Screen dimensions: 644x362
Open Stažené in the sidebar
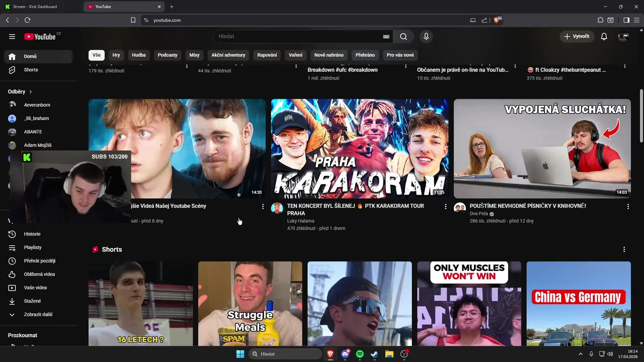(x=38, y=301)
